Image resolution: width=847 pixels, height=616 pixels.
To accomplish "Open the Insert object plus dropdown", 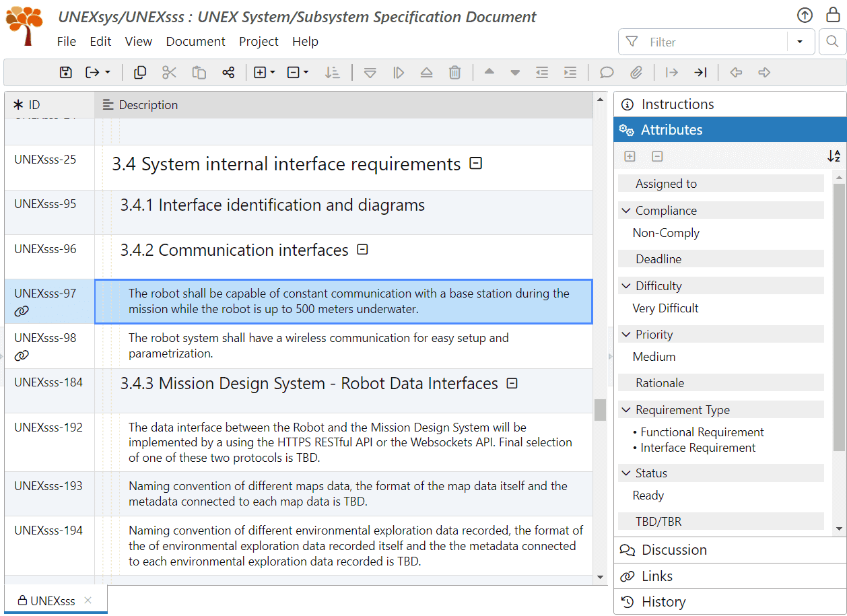I will click(264, 73).
